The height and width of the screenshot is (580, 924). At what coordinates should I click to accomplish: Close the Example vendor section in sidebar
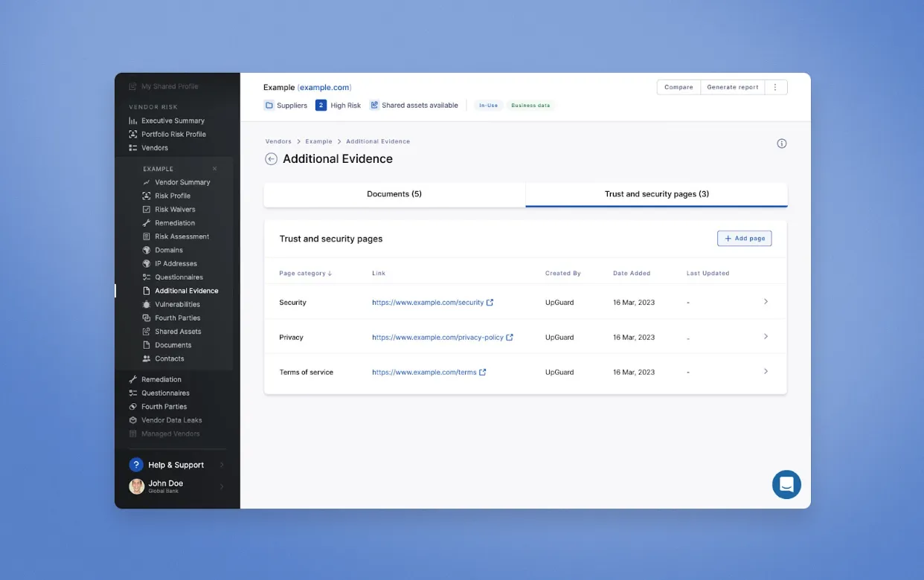point(215,169)
